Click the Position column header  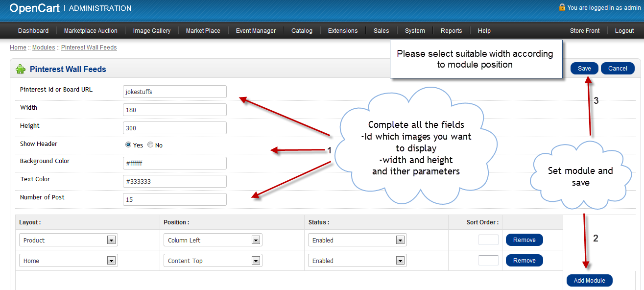tap(176, 222)
